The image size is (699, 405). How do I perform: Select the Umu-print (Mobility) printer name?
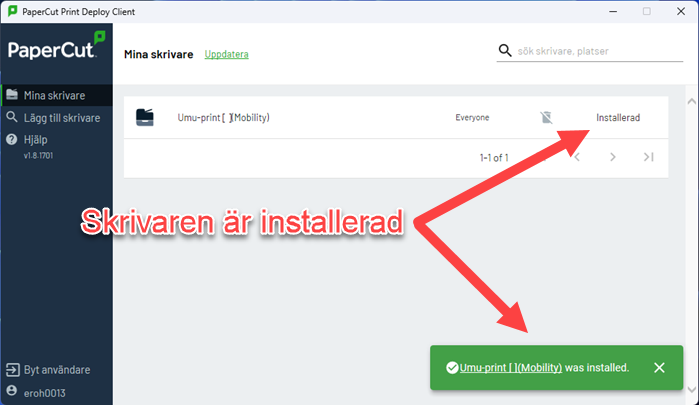pyautogui.click(x=223, y=118)
